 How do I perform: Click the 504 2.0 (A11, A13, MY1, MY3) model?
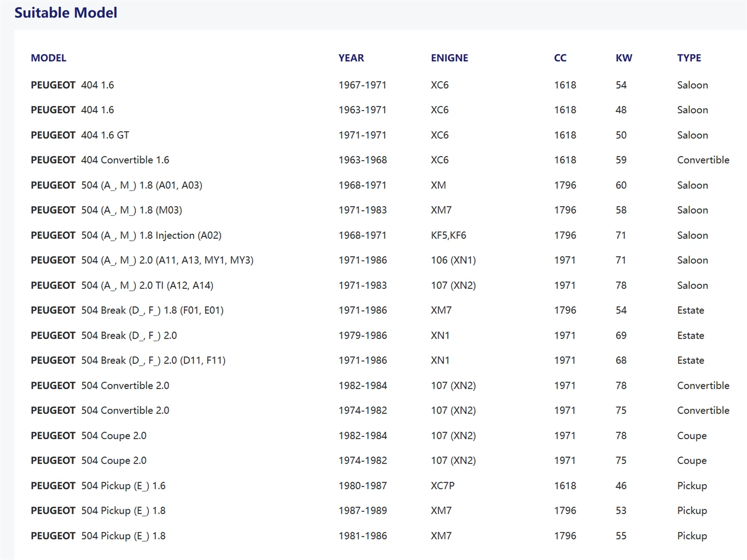click(x=142, y=260)
